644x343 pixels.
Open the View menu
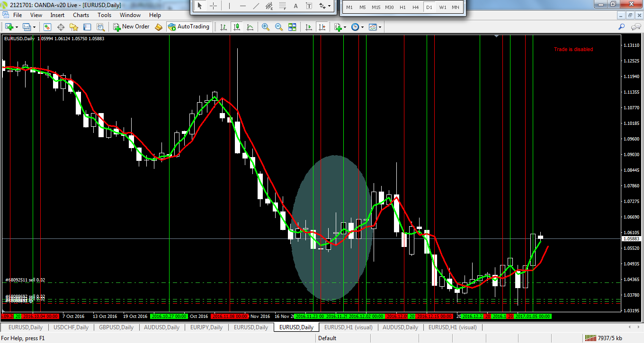click(36, 15)
